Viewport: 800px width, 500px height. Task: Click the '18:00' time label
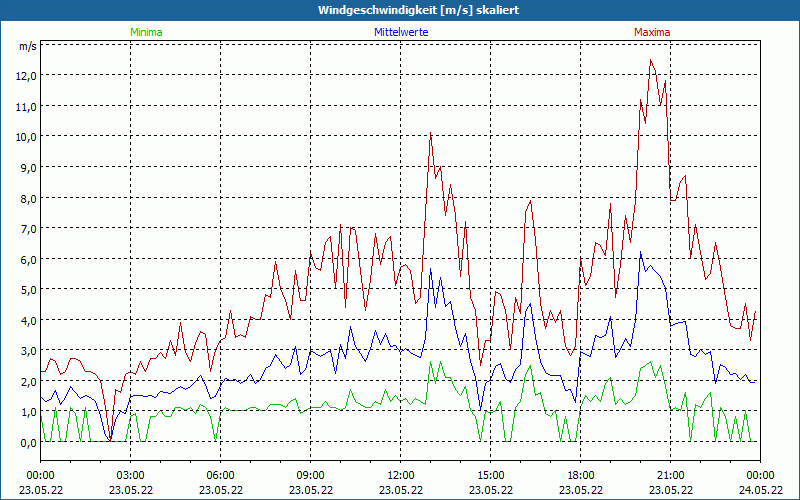click(x=581, y=476)
